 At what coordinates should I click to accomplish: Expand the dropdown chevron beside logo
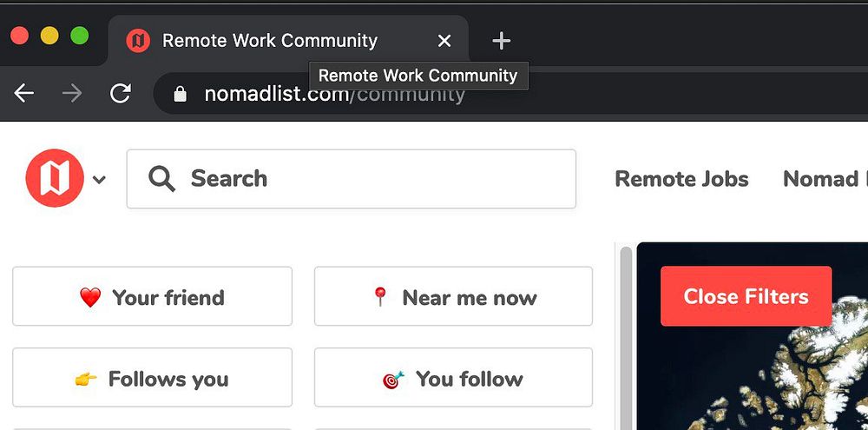(x=99, y=179)
